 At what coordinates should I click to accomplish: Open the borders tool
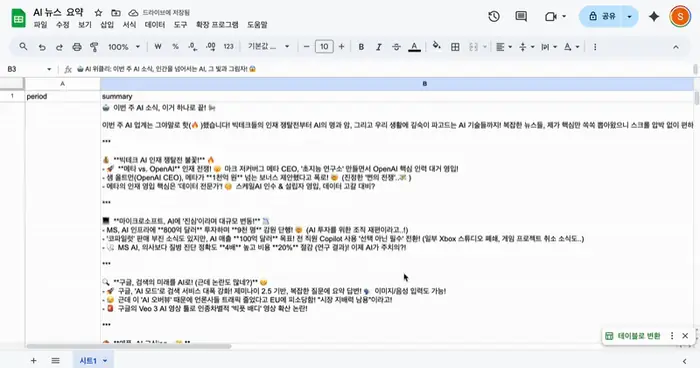click(455, 47)
